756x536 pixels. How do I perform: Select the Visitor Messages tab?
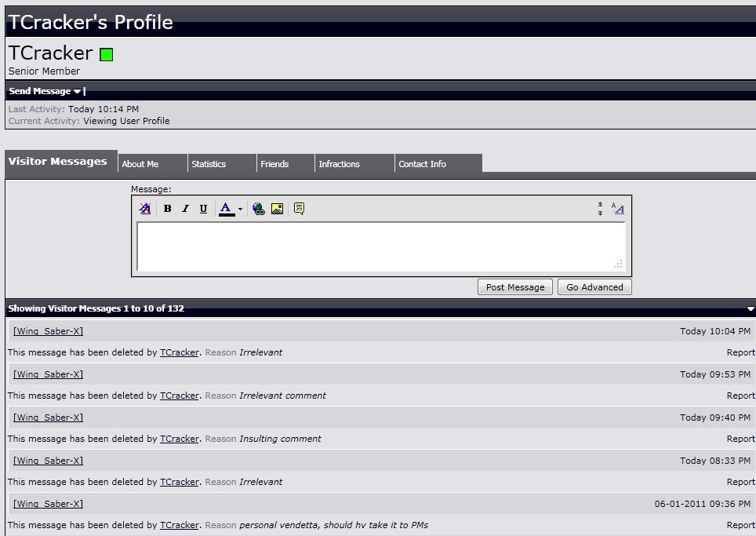point(60,161)
